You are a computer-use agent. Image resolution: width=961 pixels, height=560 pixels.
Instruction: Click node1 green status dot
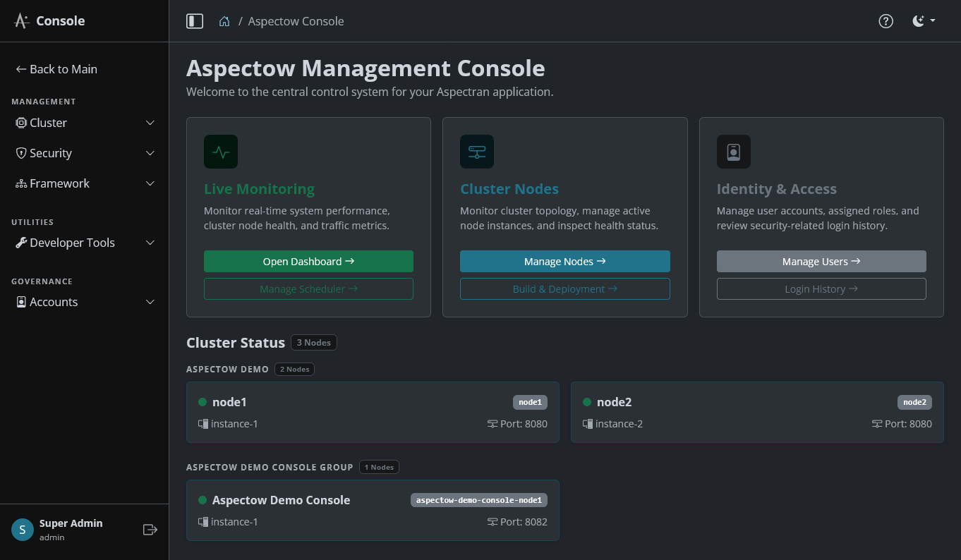(203, 402)
